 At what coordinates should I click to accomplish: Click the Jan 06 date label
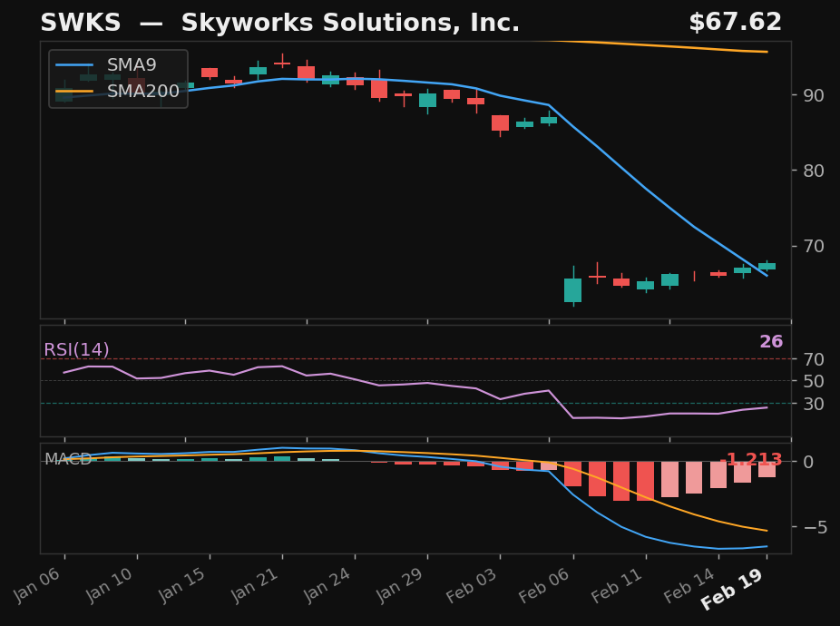pyautogui.click(x=36, y=585)
